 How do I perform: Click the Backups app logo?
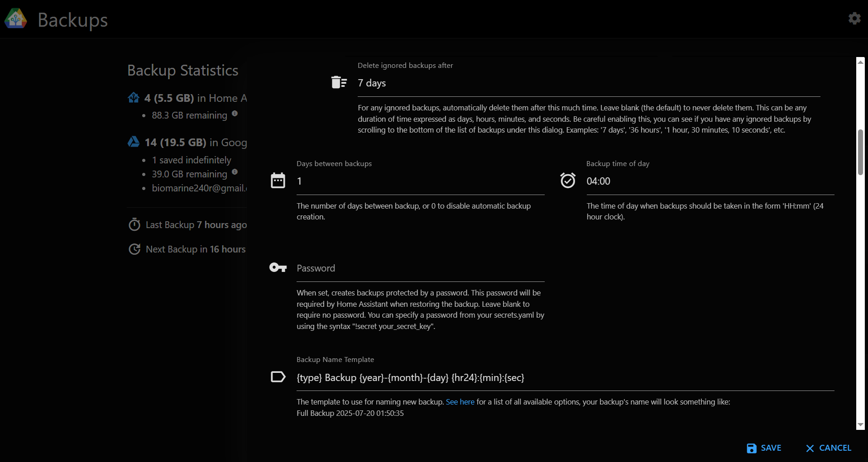(x=15, y=19)
